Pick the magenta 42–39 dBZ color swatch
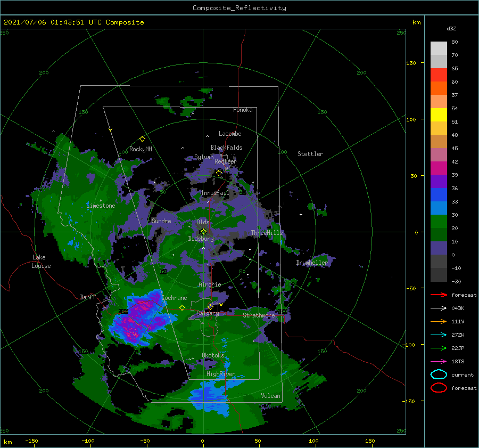The height and width of the screenshot is (448, 479). [x=439, y=168]
